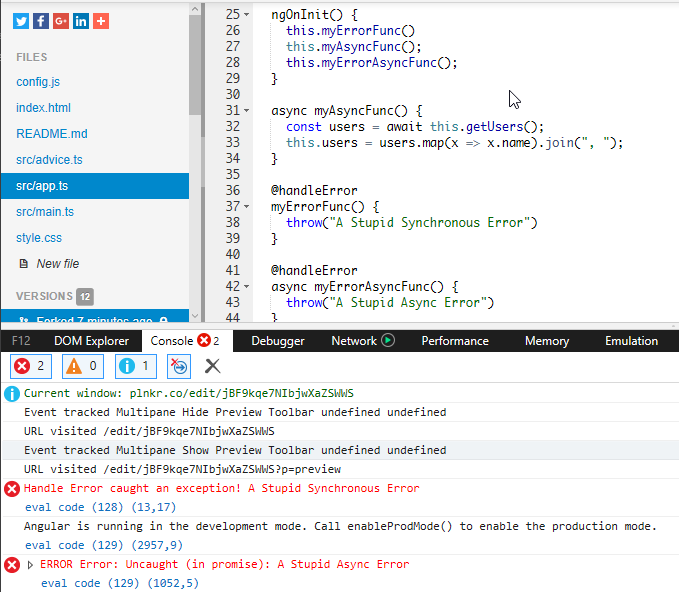Open the Performance tab
The image size is (679, 592).
click(455, 341)
